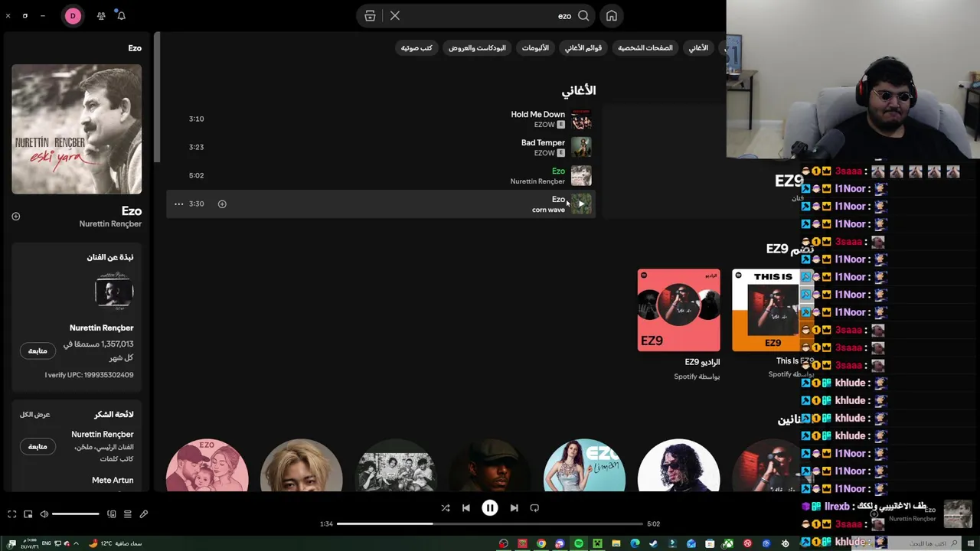The height and width of the screenshot is (551, 980).
Task: Click the search magnifier icon beside ezo
Action: (x=583, y=15)
